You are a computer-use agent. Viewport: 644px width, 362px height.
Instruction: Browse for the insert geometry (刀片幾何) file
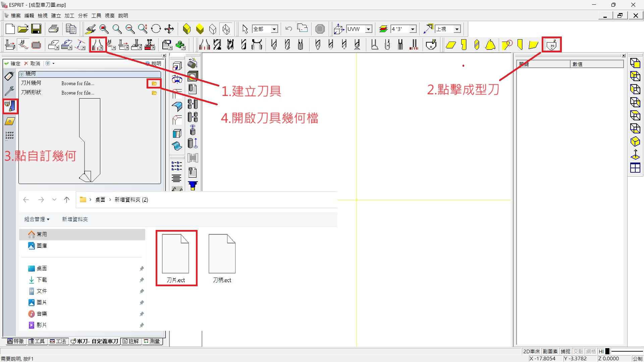[x=154, y=83]
